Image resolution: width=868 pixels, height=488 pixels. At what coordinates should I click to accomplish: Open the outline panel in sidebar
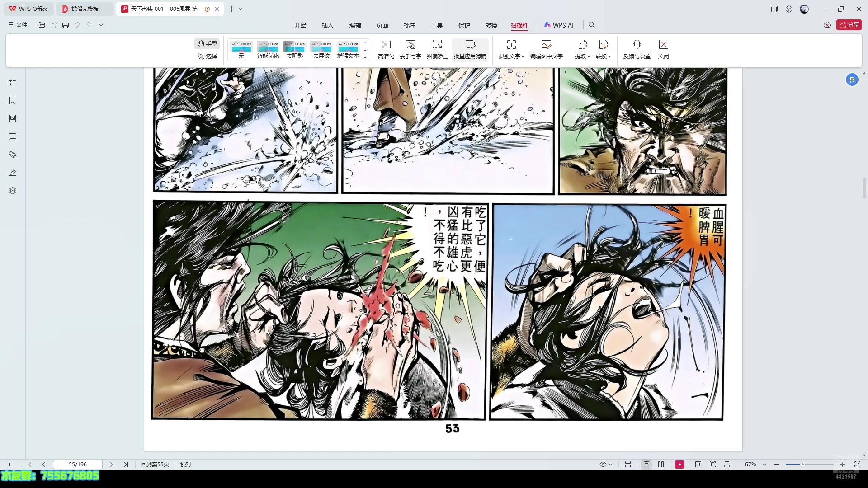13,82
